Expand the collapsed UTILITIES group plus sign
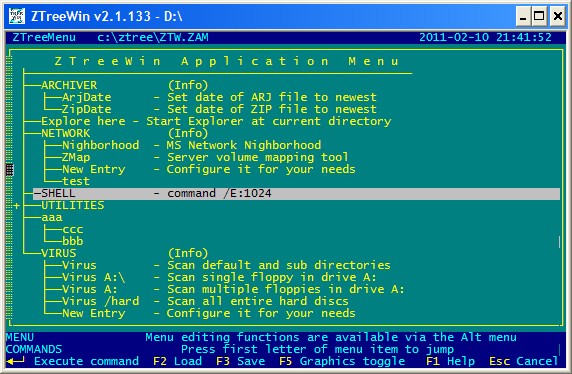Image resolution: width=572 pixels, height=374 pixels. pos(16,206)
